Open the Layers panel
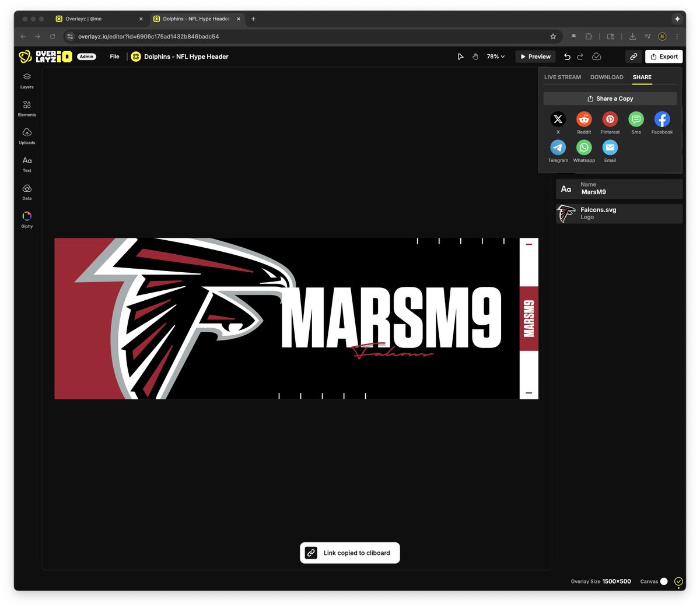Image resolution: width=700 pixels, height=608 pixels. (x=27, y=80)
